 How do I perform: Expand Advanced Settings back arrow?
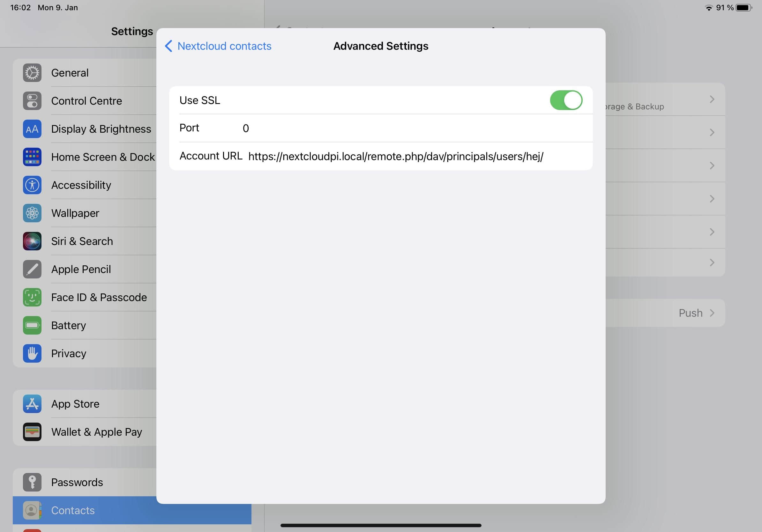(168, 46)
